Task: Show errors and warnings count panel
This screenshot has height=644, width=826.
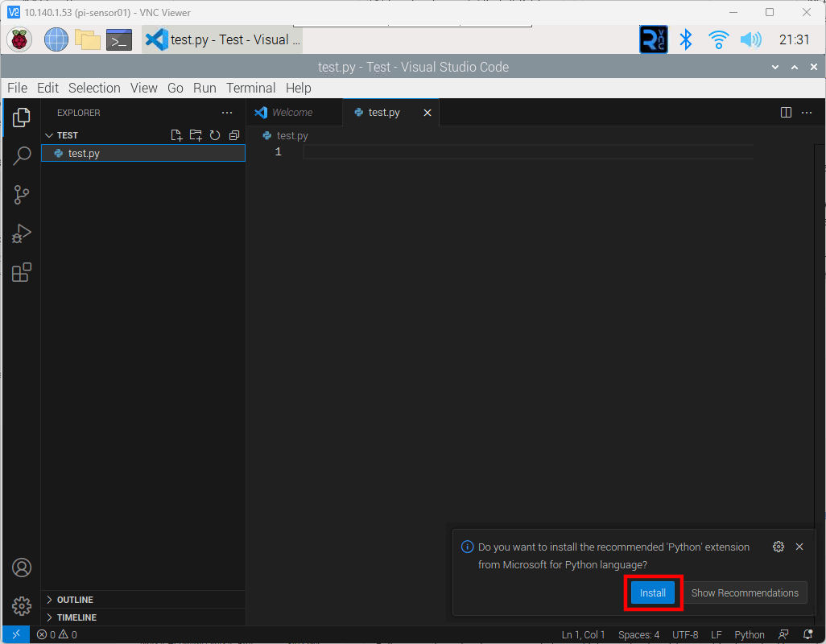Action: pos(57,634)
